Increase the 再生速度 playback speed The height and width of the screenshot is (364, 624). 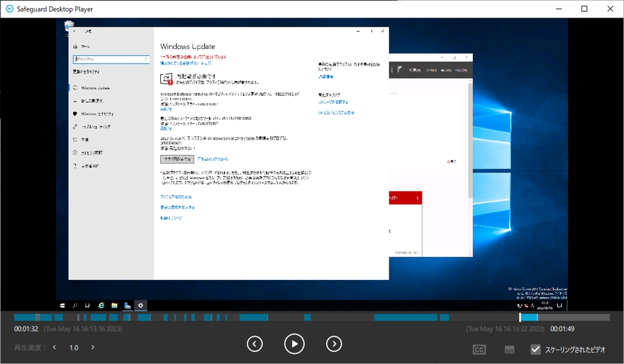[x=93, y=348]
